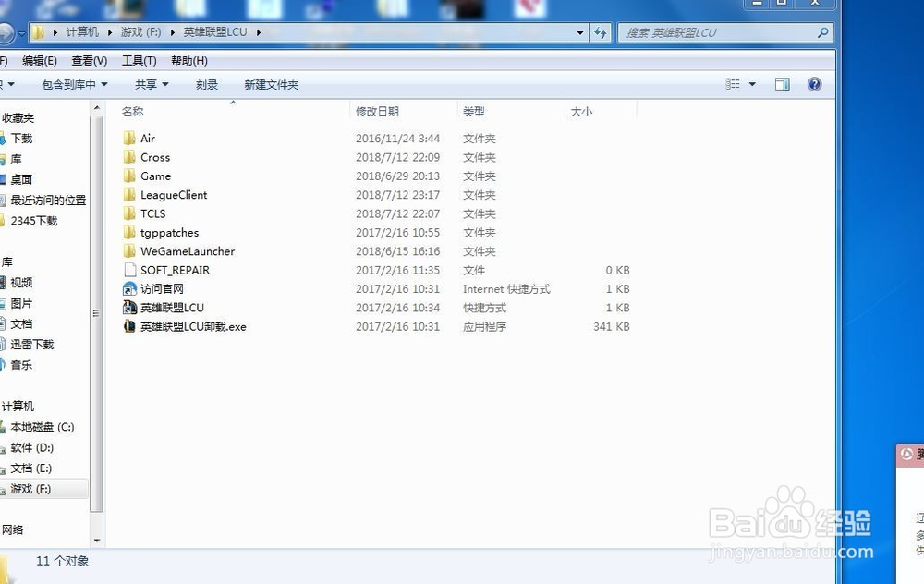This screenshot has width=924, height=584.
Task: Click the 应用程序 type cell
Action: pyautogui.click(x=484, y=326)
